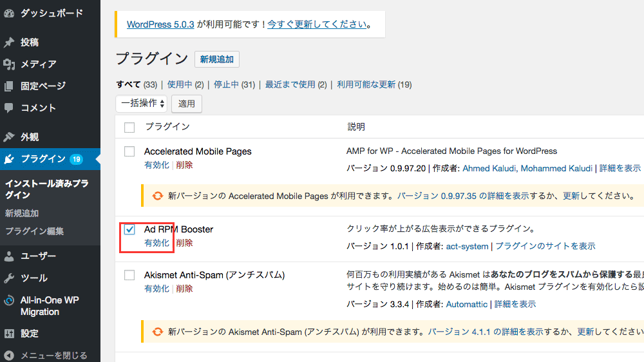Filter plugins by 停止中 (31)
Screen dimensions: 644x362
click(x=234, y=84)
